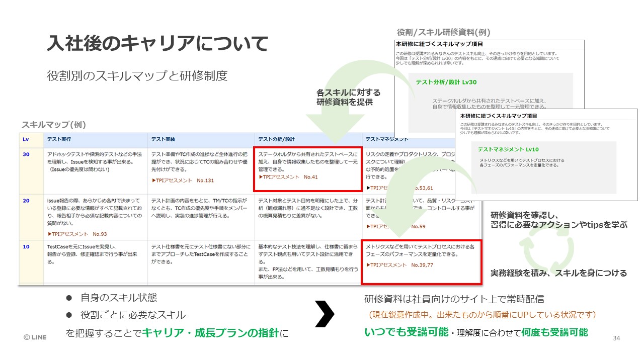Click slide page number 34

(616, 338)
